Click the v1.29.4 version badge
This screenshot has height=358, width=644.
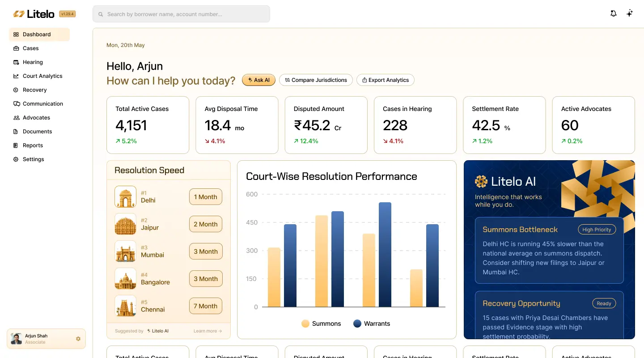(67, 14)
